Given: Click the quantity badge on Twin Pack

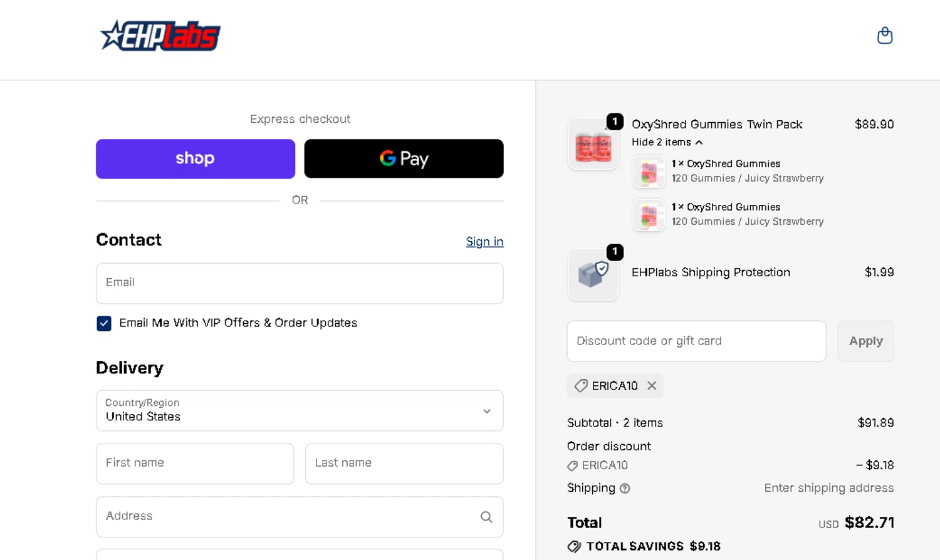Looking at the screenshot, I should (615, 122).
